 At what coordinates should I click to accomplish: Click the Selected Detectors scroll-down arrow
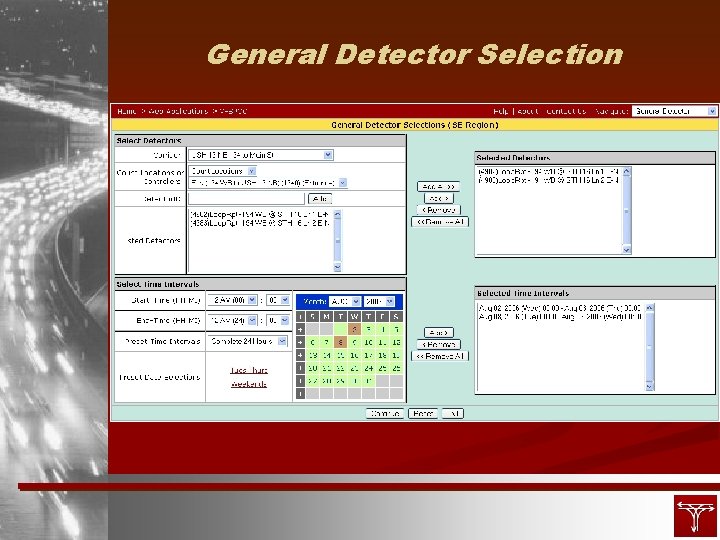click(627, 249)
